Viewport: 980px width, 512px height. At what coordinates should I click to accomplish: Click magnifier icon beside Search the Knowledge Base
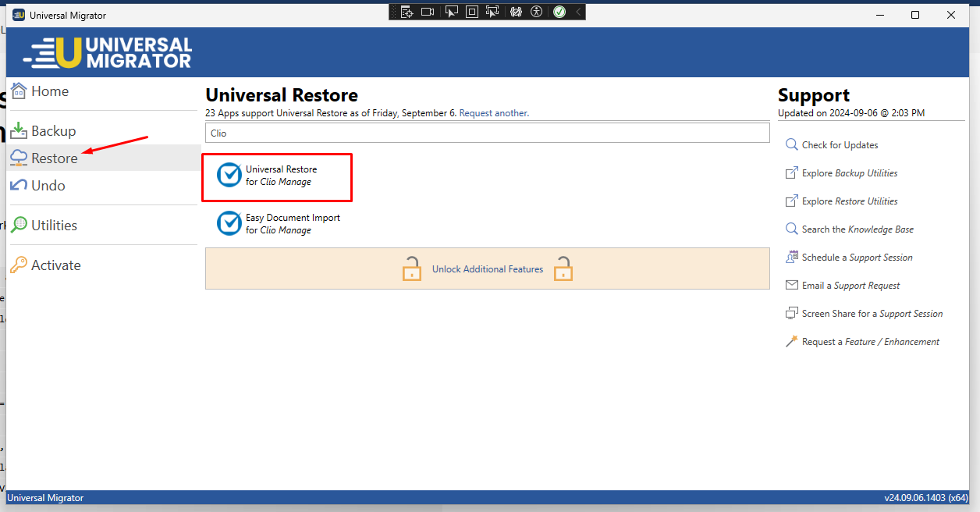click(x=791, y=229)
